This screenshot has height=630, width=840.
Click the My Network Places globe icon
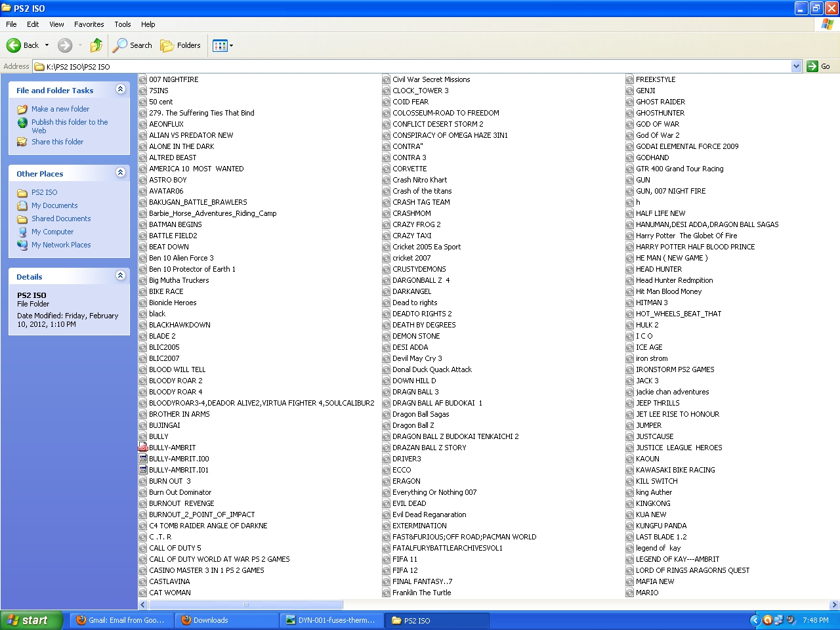pyautogui.click(x=22, y=245)
